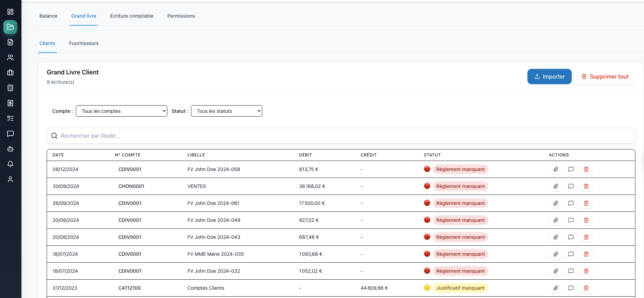Expand the Compte filter dropdown
Screen dimensions: 644x298
121,111
